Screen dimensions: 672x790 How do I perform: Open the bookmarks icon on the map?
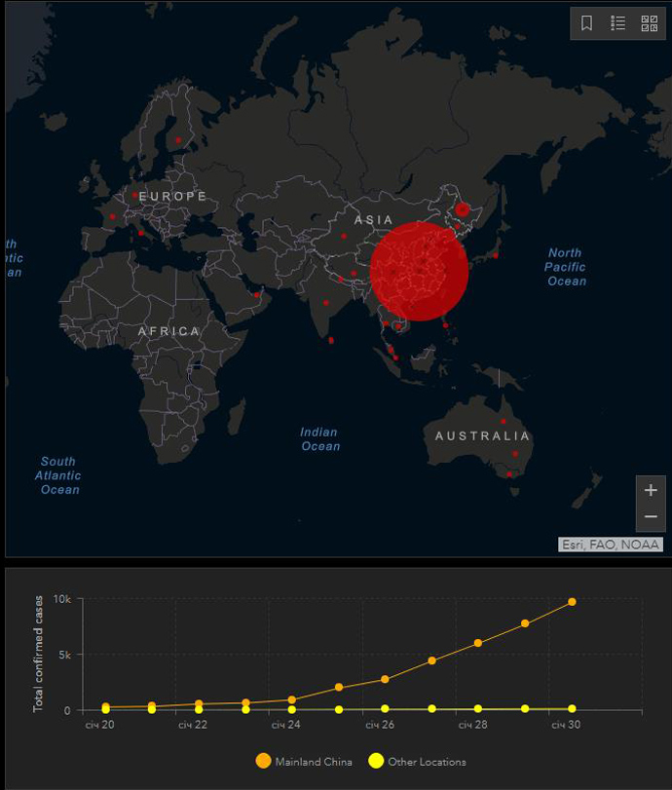point(587,23)
